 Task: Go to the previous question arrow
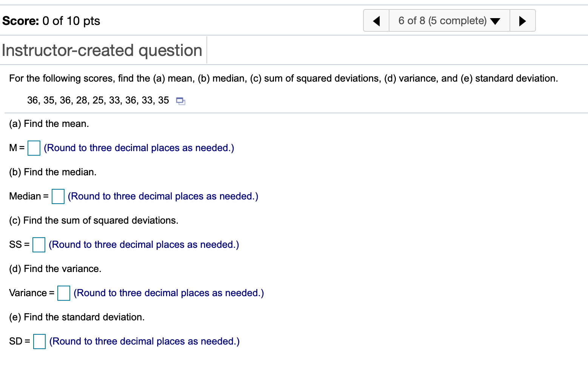pos(376,21)
